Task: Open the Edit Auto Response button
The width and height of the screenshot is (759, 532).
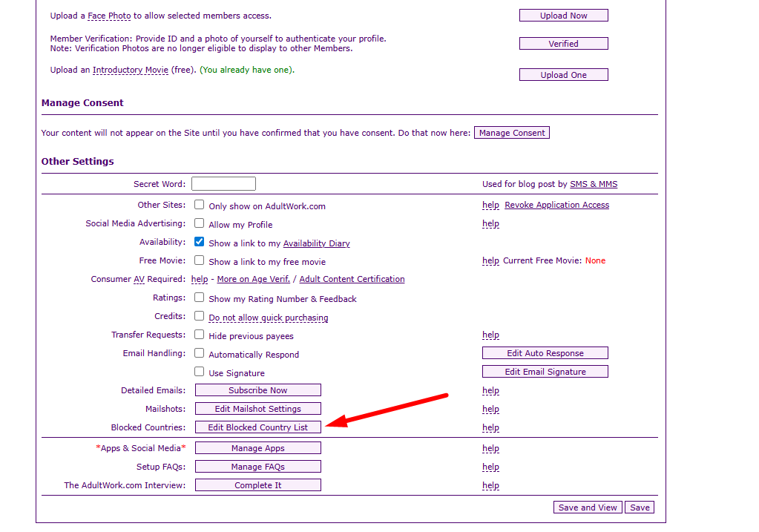Action: [545, 353]
